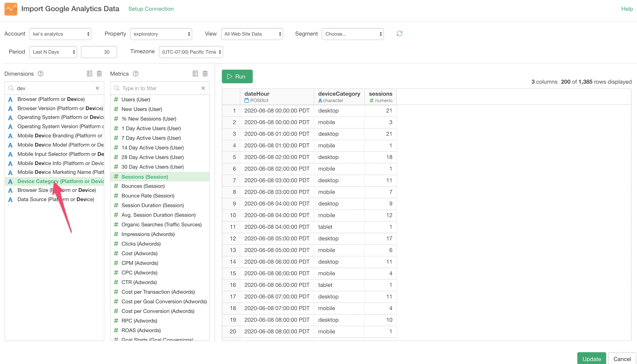Open the Segment dropdown
The width and height of the screenshot is (637, 364).
click(353, 34)
